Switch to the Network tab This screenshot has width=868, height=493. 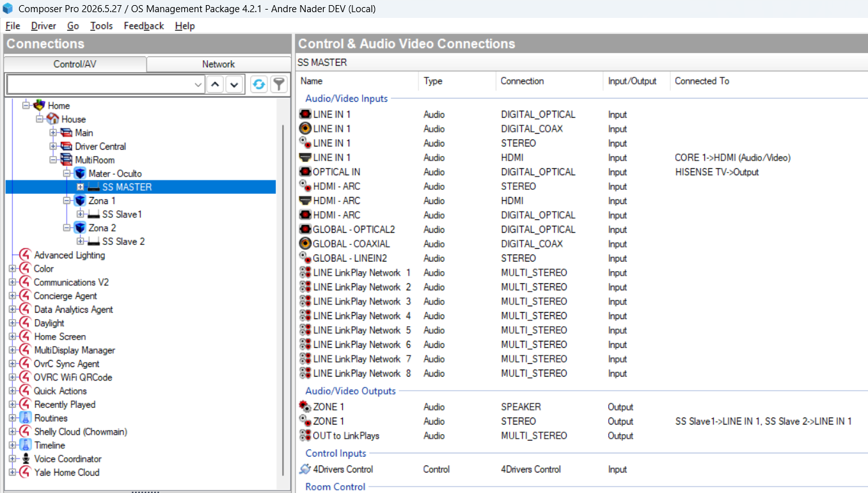point(219,64)
